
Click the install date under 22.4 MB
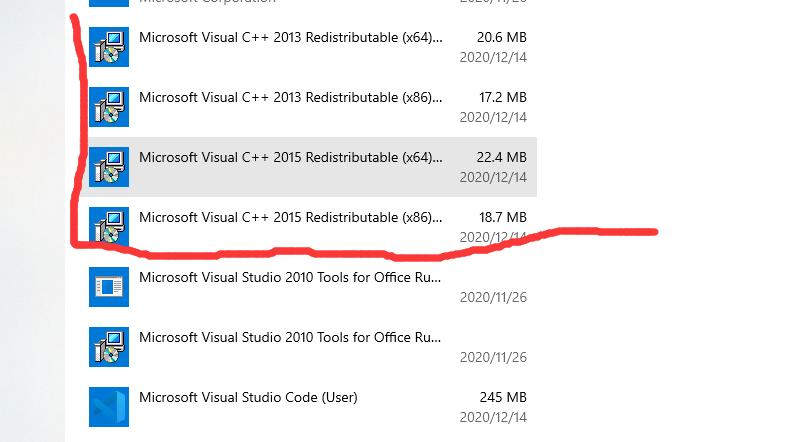coord(493,177)
